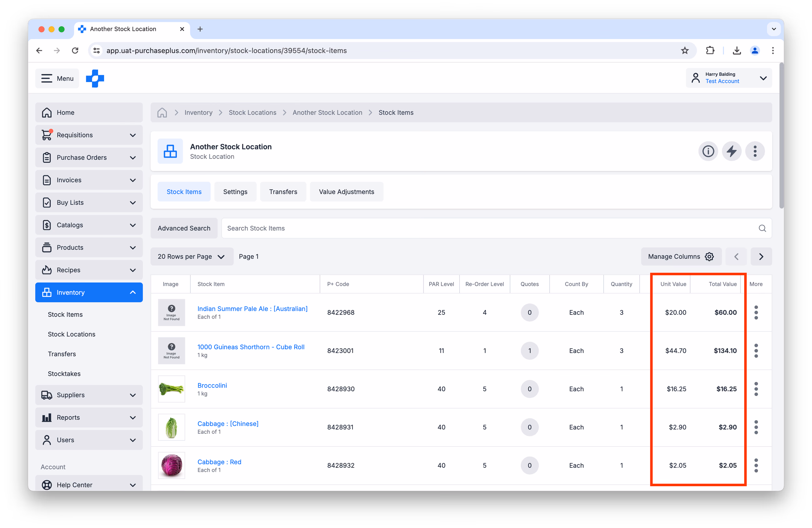The width and height of the screenshot is (812, 528).
Task: Click Another Stock Location in the breadcrumb
Action: [x=327, y=112]
